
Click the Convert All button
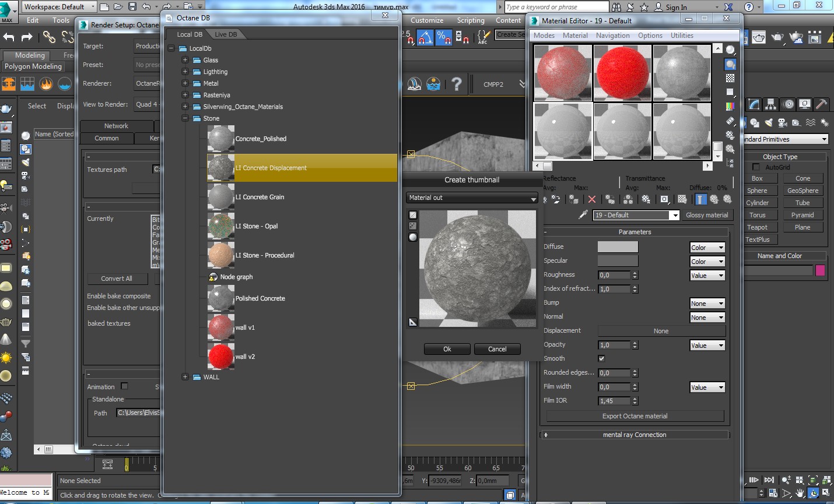click(117, 279)
